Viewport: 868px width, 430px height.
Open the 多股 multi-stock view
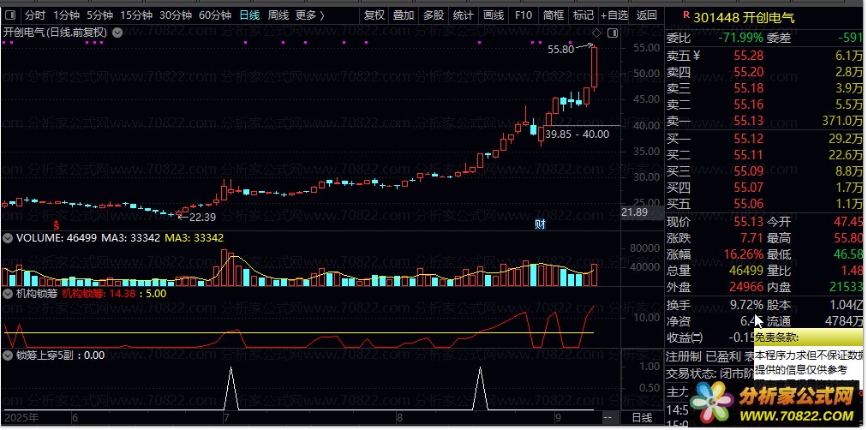[434, 15]
